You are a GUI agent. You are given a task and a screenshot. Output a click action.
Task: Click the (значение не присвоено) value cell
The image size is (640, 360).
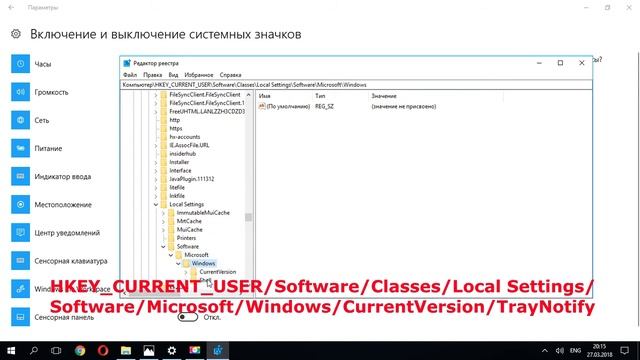[x=404, y=107]
